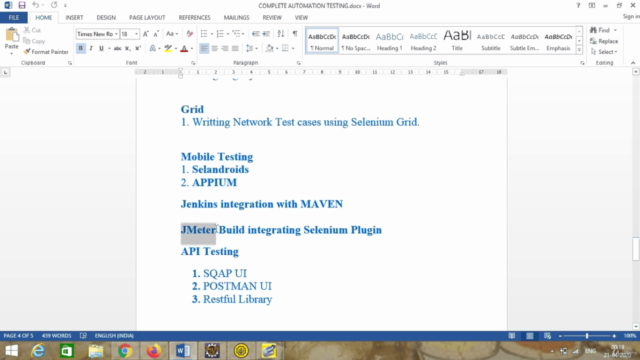This screenshot has width=640, height=360.
Task: Center the text
Action: 214,48
